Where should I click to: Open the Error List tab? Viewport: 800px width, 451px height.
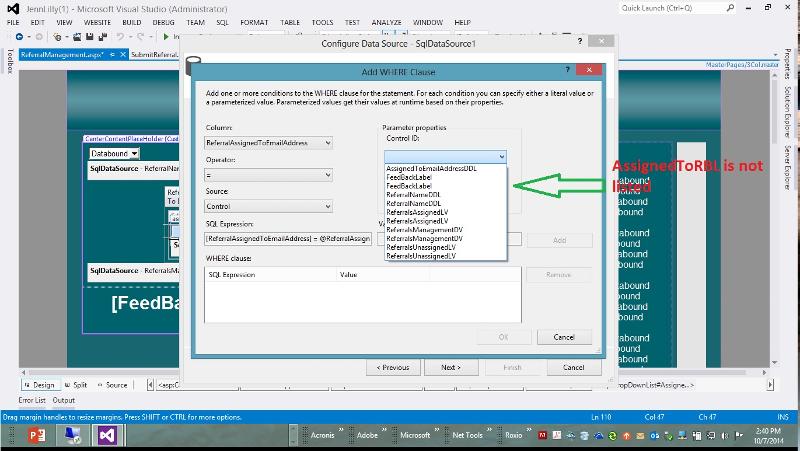click(32, 400)
